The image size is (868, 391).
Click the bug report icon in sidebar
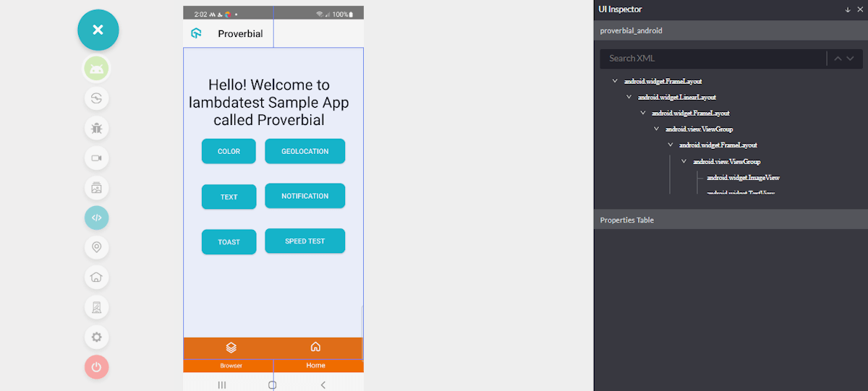(97, 129)
